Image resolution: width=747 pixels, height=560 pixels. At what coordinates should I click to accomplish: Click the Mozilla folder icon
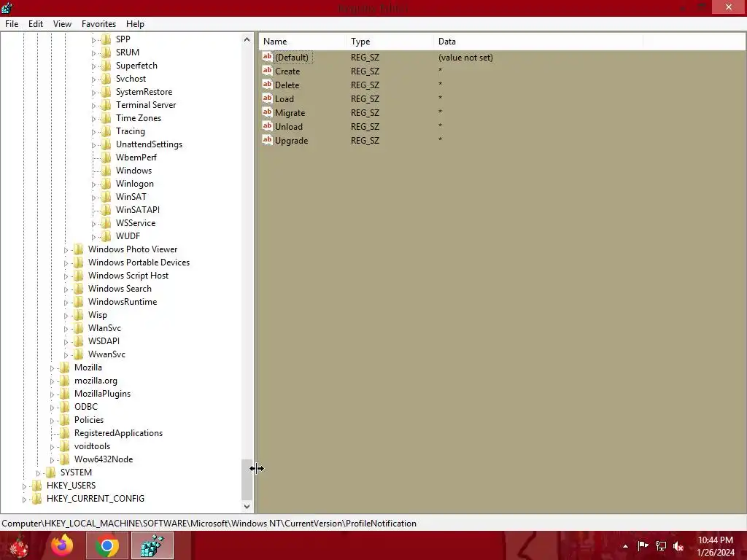(x=64, y=367)
